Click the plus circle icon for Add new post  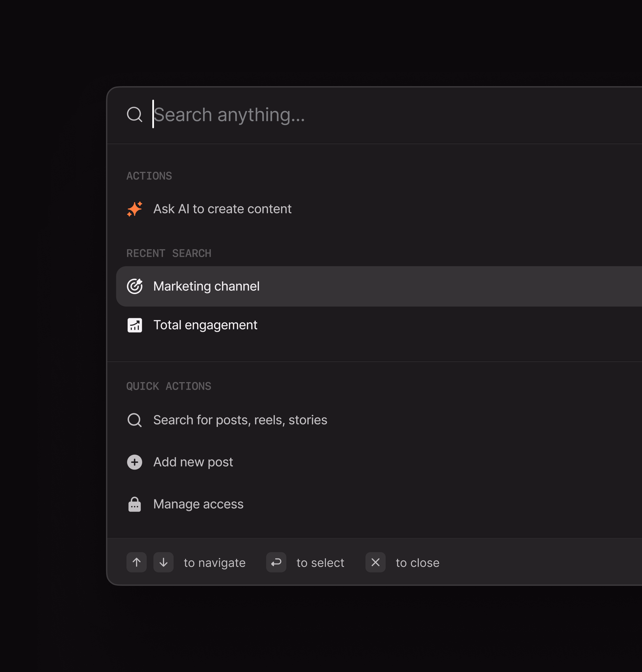pos(135,462)
